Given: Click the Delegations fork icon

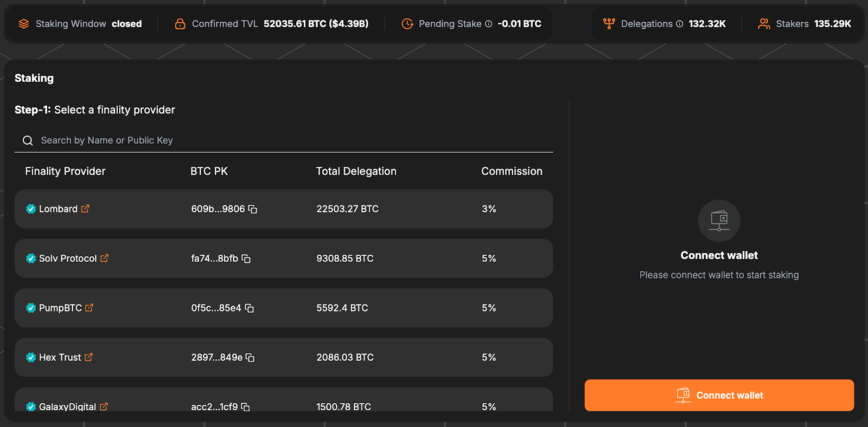Looking at the screenshot, I should (x=609, y=24).
